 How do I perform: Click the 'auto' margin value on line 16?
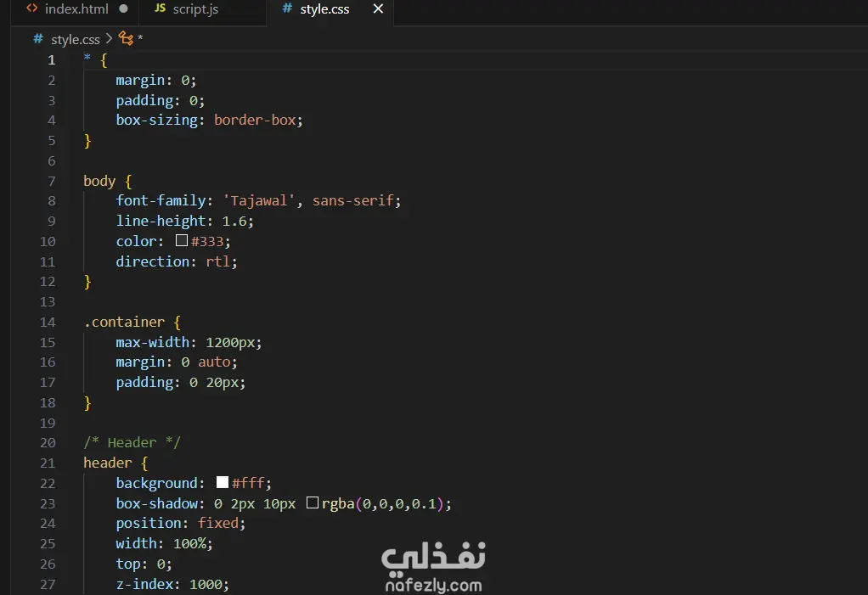point(214,362)
